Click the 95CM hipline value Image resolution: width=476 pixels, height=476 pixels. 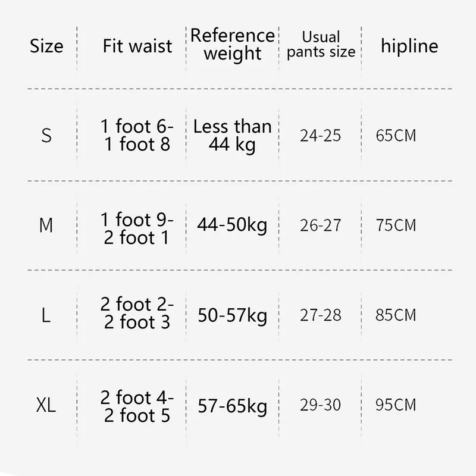tap(396, 406)
